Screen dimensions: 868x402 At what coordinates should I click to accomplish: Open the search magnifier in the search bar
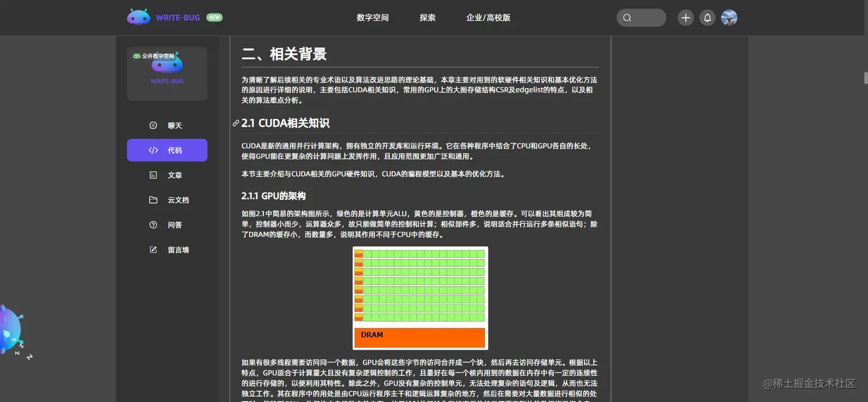[x=626, y=18]
